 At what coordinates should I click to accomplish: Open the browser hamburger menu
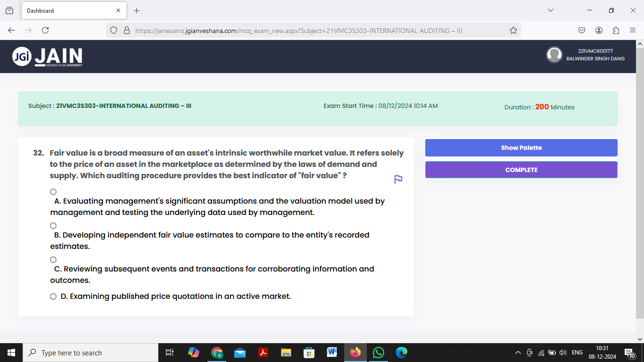633,30
